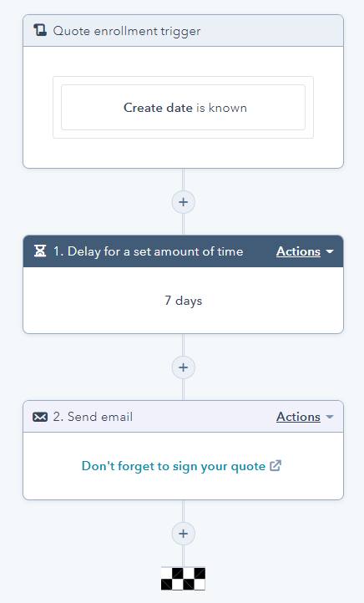Open the 'Don't forget to sign your quote' email link
Screen dimensions: 364x603
point(174,466)
